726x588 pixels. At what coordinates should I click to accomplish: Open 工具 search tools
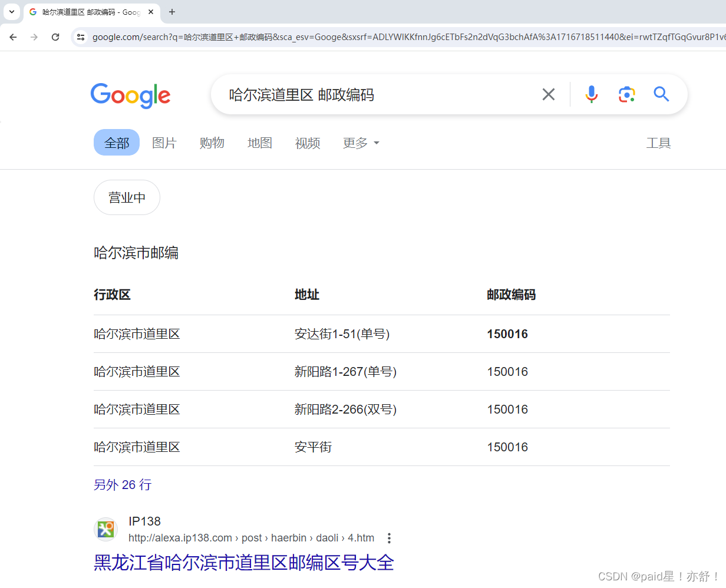tap(658, 143)
